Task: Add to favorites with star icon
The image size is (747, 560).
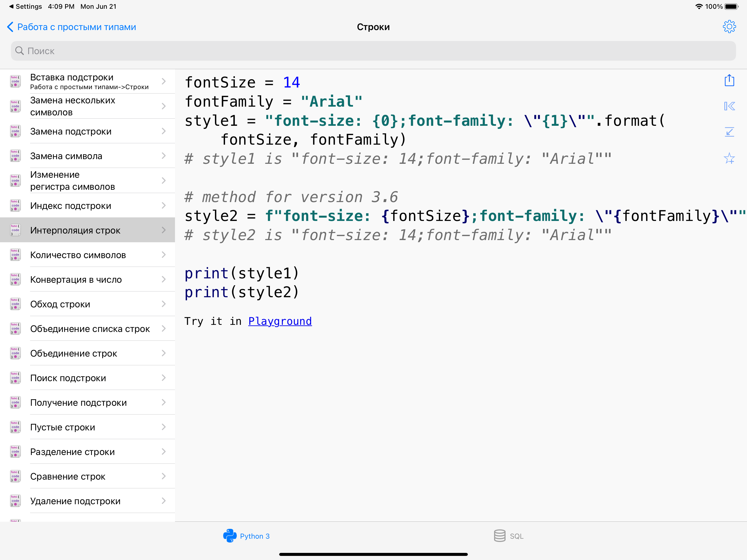Action: point(729,158)
